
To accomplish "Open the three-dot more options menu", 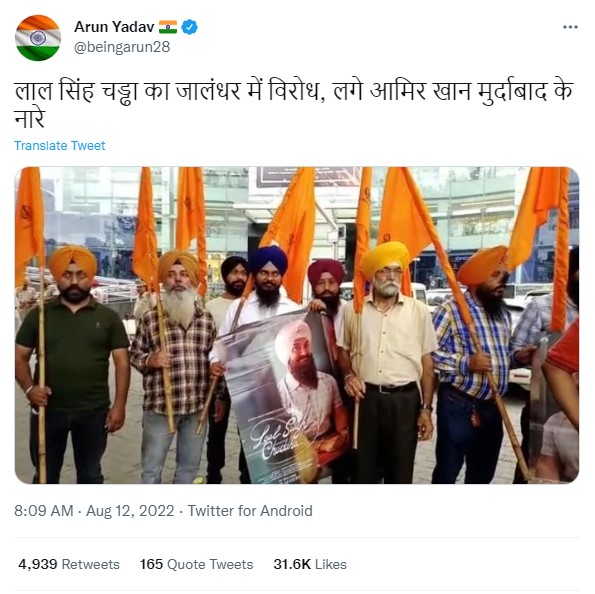I will pos(570,27).
